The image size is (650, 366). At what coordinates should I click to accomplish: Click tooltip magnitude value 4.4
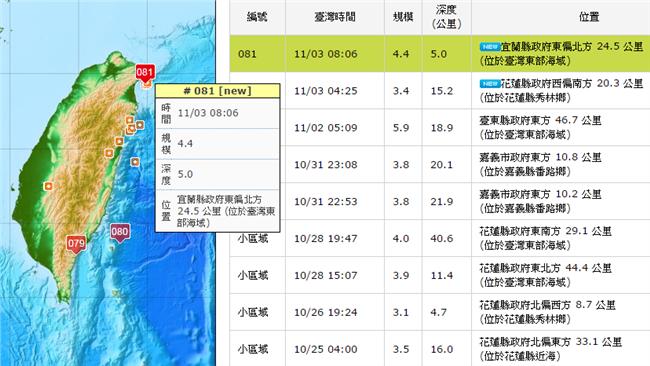(x=185, y=143)
